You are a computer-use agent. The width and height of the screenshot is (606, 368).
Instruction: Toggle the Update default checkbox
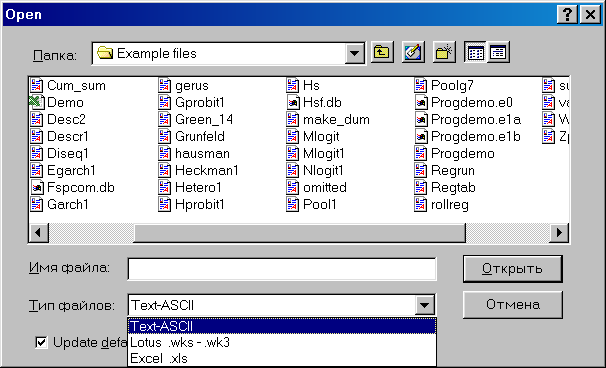[x=41, y=342]
